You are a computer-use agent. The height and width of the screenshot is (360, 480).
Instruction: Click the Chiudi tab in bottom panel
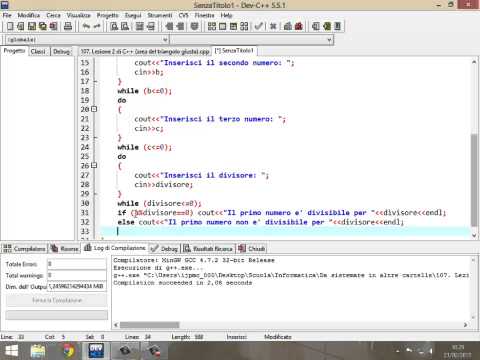(x=252, y=249)
